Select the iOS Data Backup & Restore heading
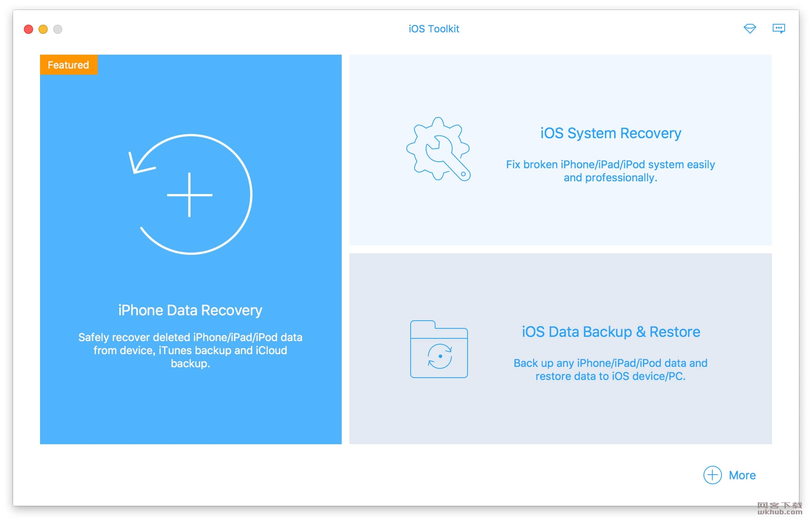 click(611, 332)
